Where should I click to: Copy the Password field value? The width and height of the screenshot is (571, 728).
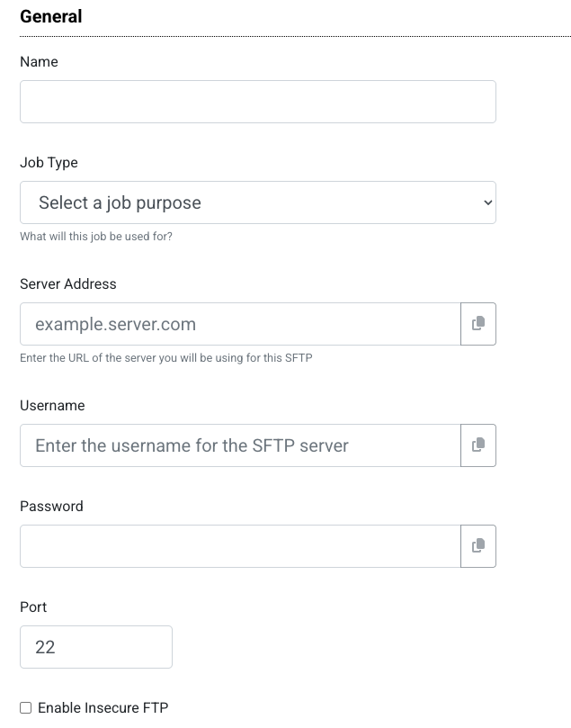coord(478,546)
